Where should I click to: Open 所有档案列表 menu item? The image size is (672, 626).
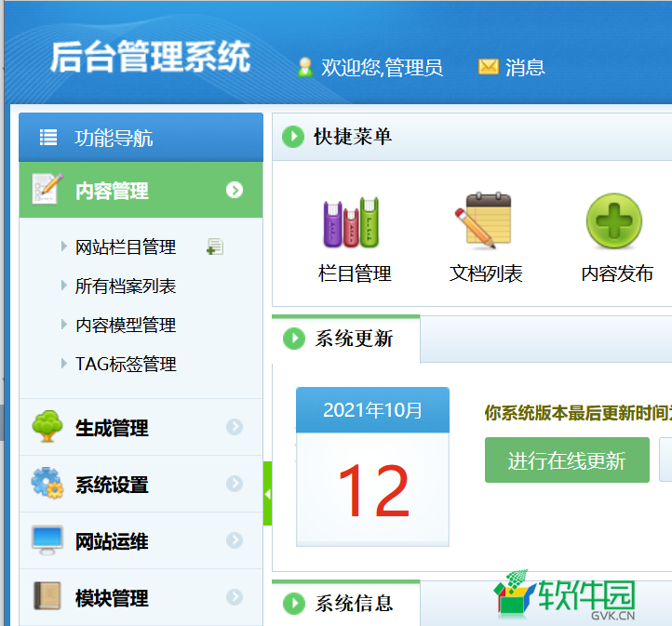pyautogui.click(x=126, y=286)
